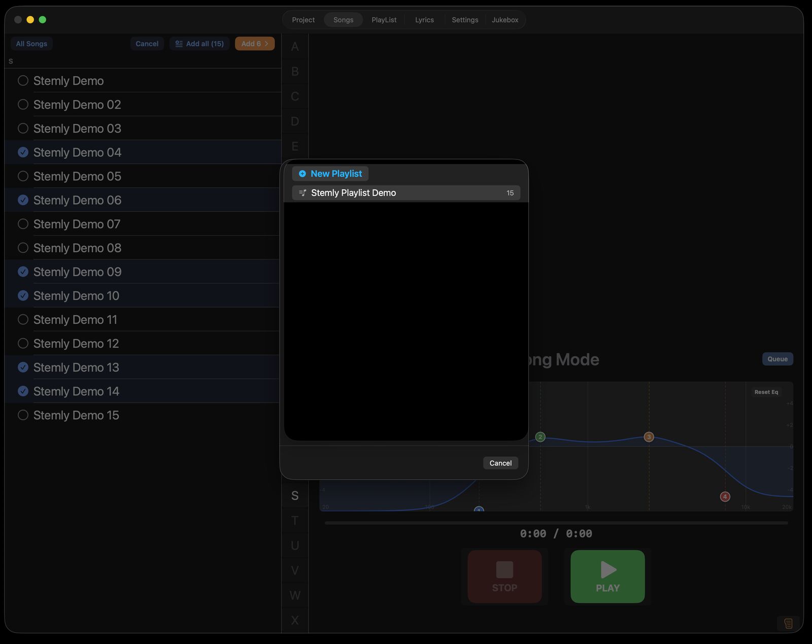Open the PlayList tab
Viewport: 812px width, 644px height.
point(384,20)
